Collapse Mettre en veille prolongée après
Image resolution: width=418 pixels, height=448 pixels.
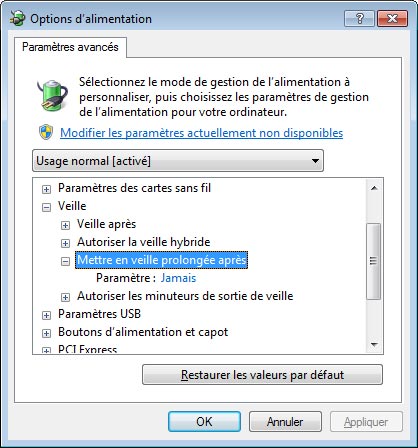tap(65, 261)
